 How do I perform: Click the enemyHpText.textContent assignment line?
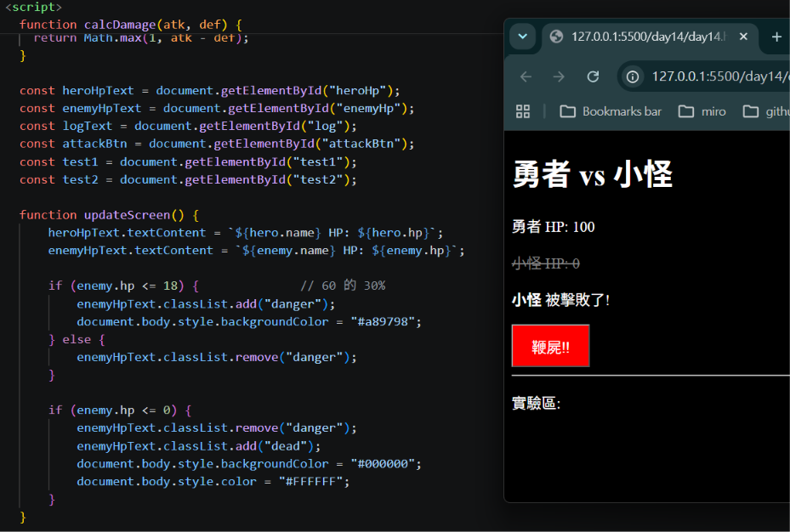[x=257, y=250]
